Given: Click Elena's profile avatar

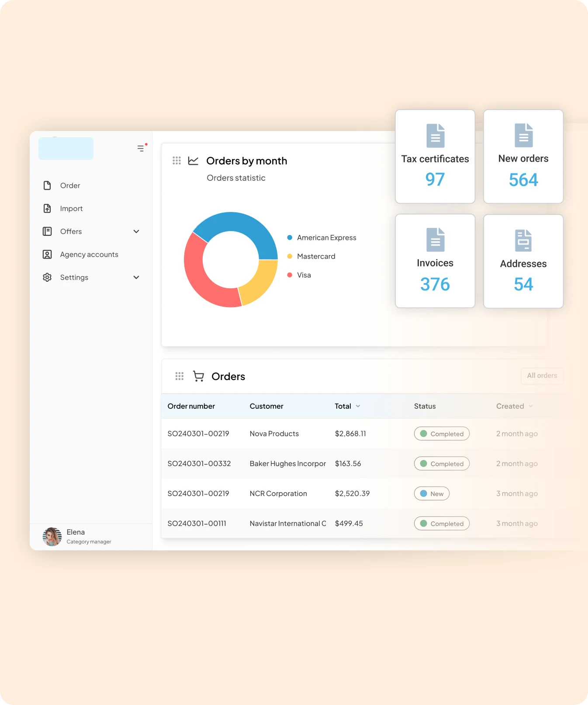Looking at the screenshot, I should coord(52,537).
